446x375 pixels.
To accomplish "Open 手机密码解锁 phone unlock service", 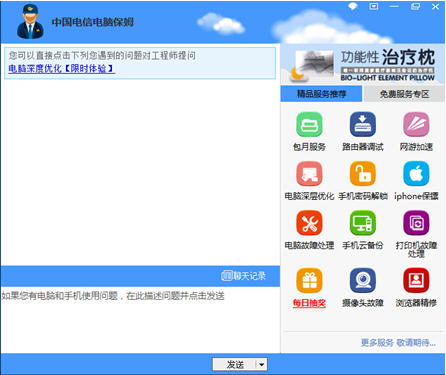I will pos(362,174).
